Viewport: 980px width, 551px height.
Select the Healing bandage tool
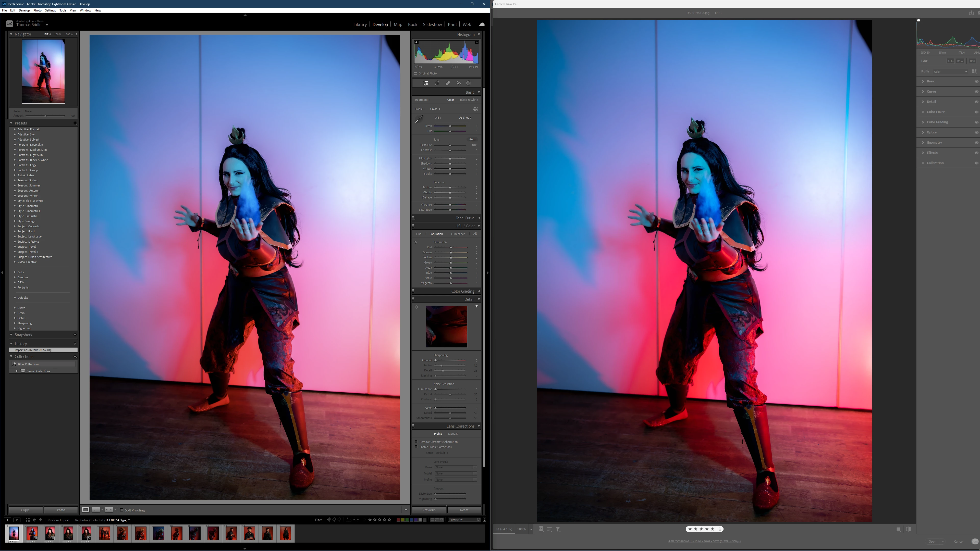click(x=448, y=83)
